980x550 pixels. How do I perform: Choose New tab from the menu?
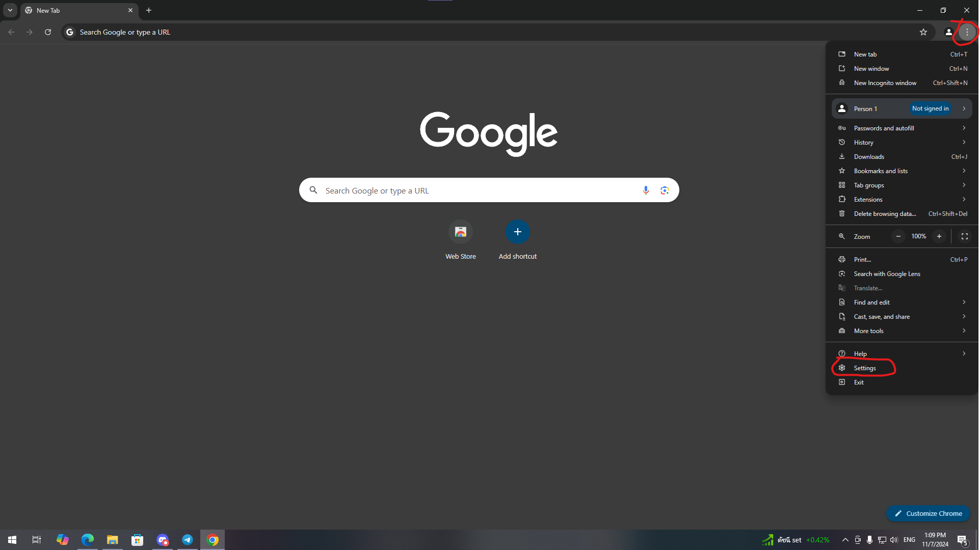click(x=903, y=54)
